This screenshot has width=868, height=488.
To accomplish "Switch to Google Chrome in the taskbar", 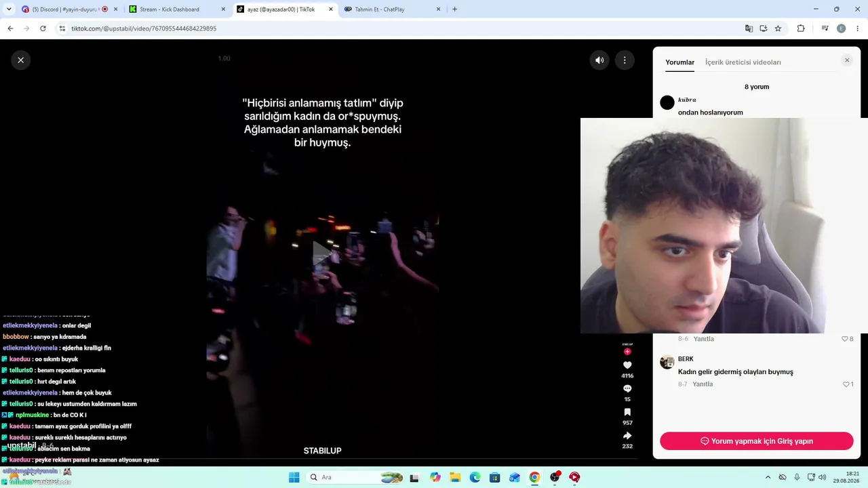I will [535, 477].
